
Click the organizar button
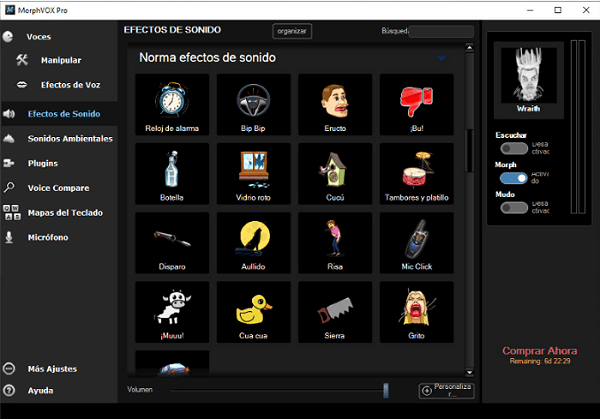tap(292, 31)
